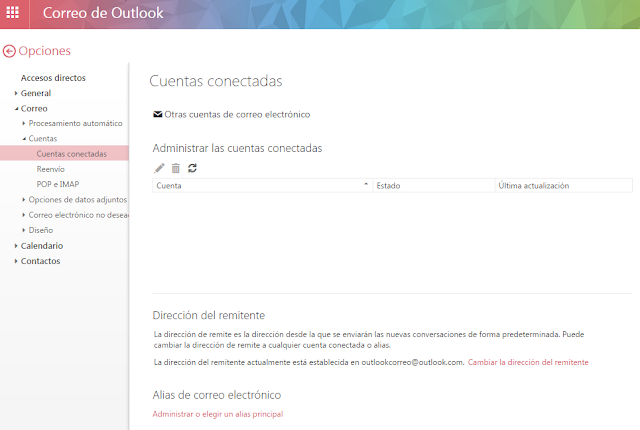Click the Dirección del remitente heading
640x430 pixels.
coord(209,315)
